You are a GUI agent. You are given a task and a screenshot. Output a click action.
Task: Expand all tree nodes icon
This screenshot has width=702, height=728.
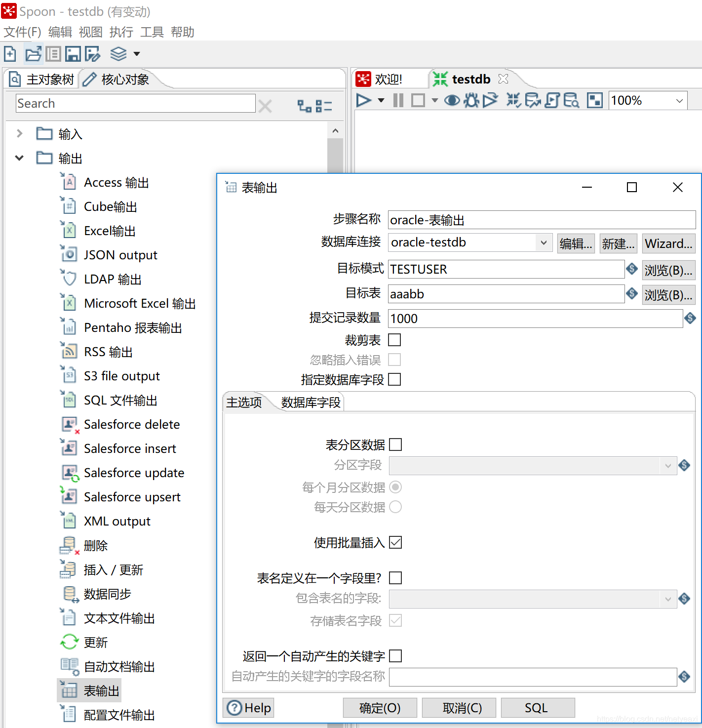pyautogui.click(x=305, y=106)
